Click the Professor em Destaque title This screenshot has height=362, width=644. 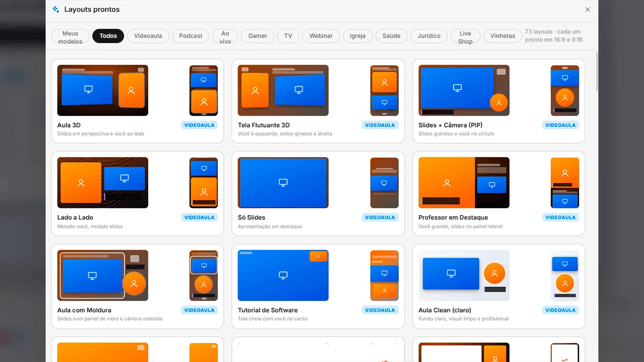[453, 217]
